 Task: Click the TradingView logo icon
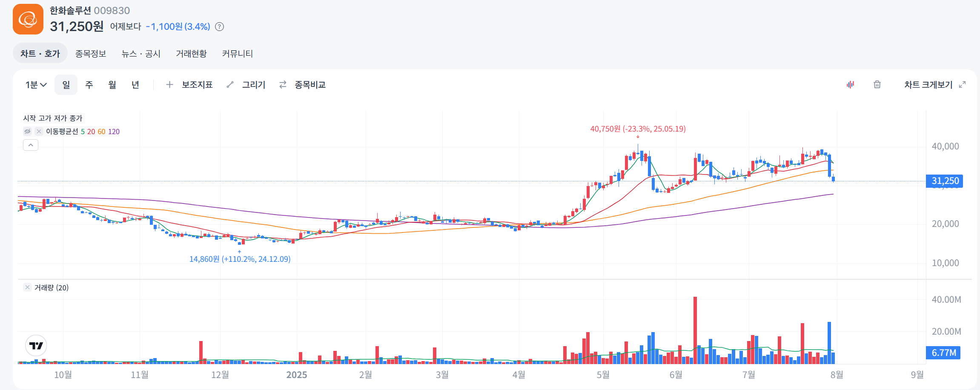coord(36,346)
